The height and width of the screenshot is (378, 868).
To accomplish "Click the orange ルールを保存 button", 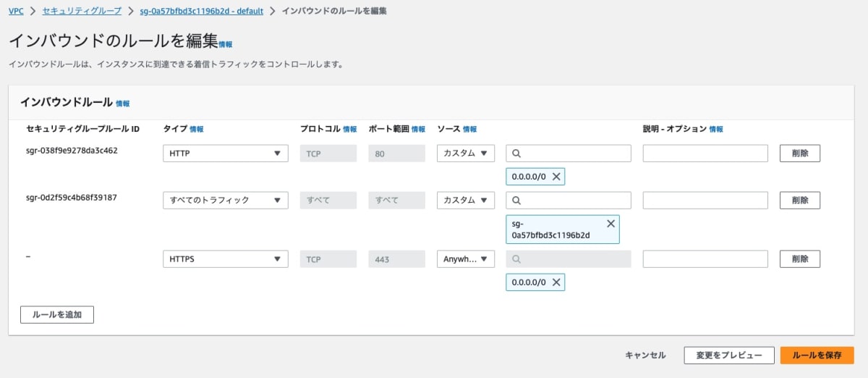I will pyautogui.click(x=817, y=356).
